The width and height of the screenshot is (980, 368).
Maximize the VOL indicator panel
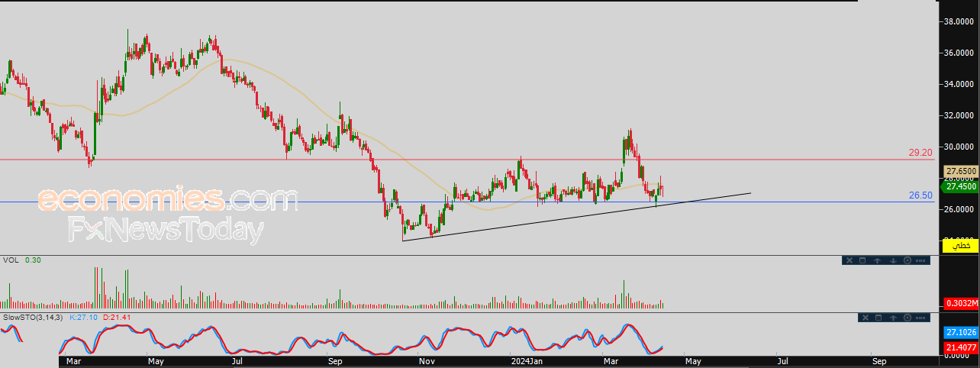point(862,260)
